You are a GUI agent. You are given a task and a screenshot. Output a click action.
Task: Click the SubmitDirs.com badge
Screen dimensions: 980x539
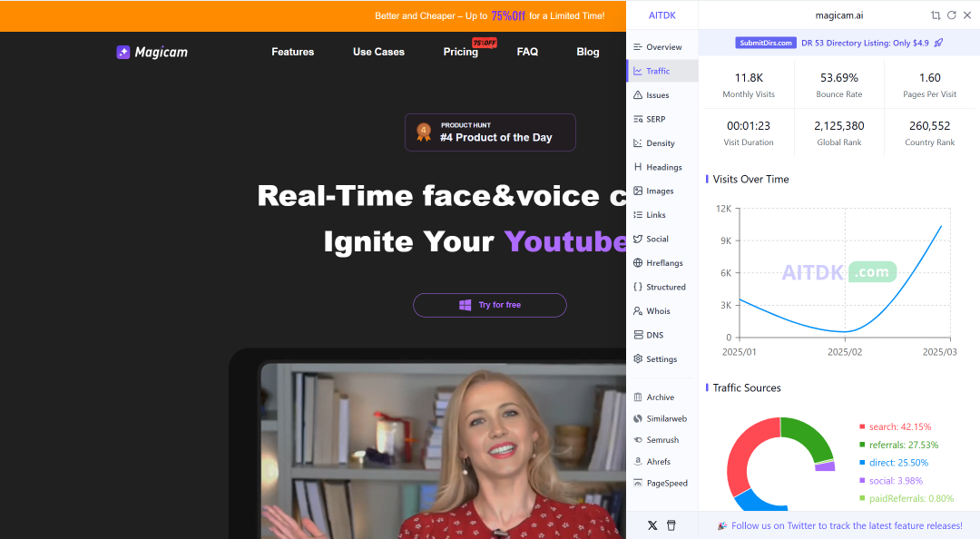point(766,43)
